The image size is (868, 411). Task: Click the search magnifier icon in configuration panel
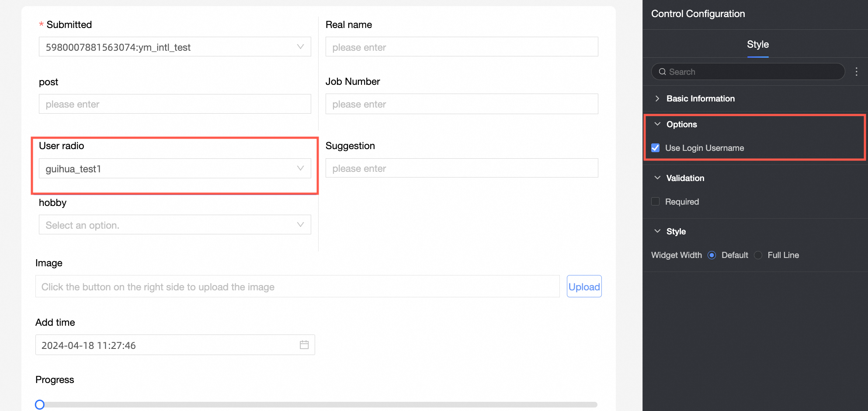[x=663, y=72]
